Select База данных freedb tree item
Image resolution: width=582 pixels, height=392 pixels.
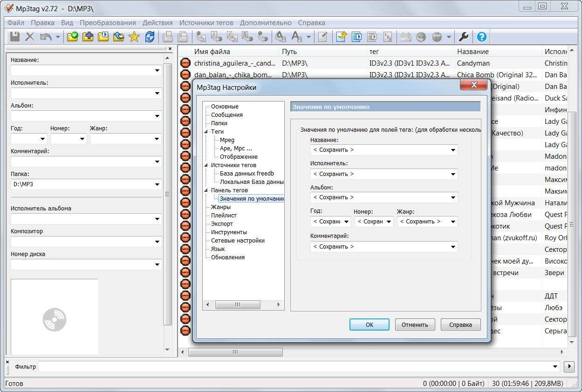247,173
